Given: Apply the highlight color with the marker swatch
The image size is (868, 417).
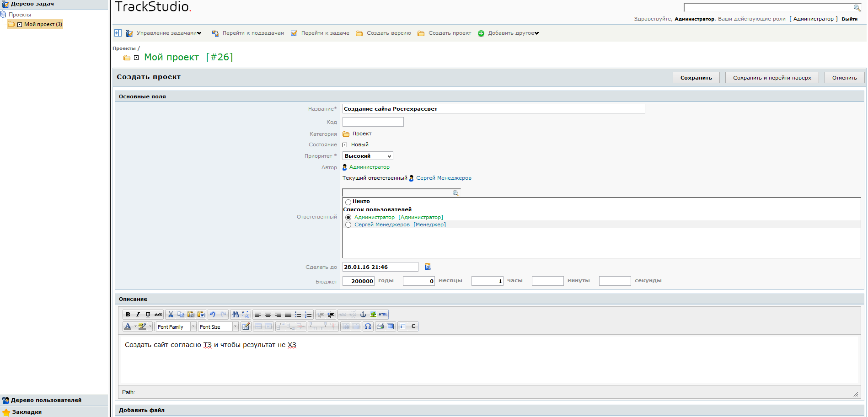Looking at the screenshot, I should pyautogui.click(x=142, y=326).
